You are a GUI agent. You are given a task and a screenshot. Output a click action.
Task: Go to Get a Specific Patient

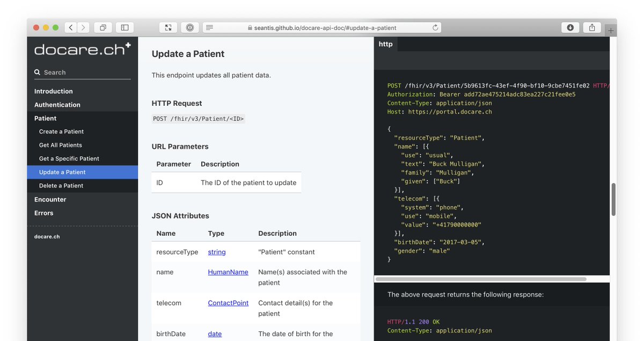[x=69, y=158]
